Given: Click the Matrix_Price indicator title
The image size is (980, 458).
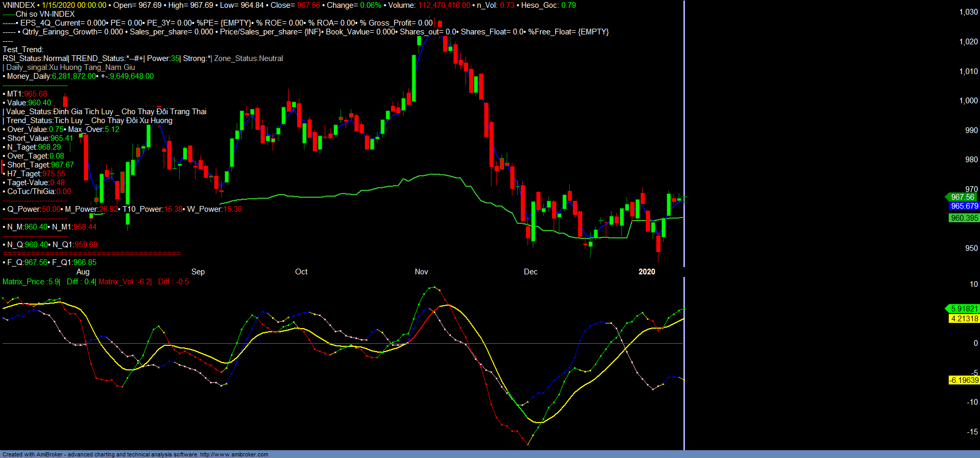Looking at the screenshot, I should coord(23,282).
